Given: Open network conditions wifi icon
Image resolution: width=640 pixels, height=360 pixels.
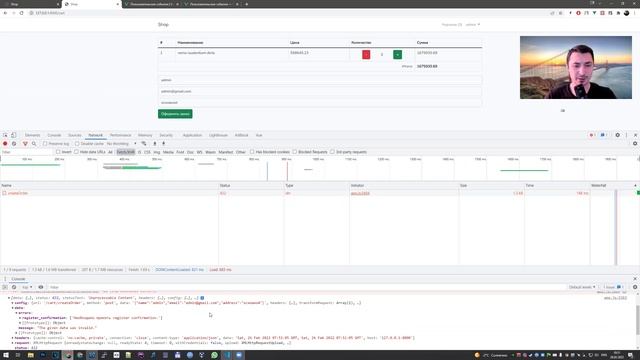Looking at the screenshot, I should 144,144.
